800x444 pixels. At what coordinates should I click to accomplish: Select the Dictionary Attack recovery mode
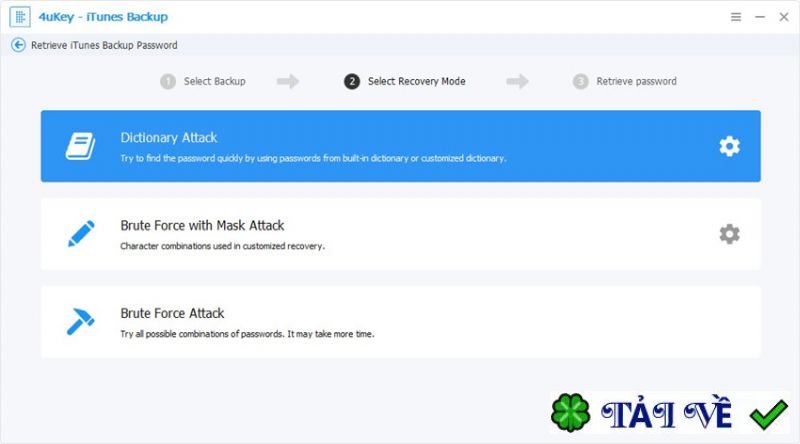click(401, 146)
